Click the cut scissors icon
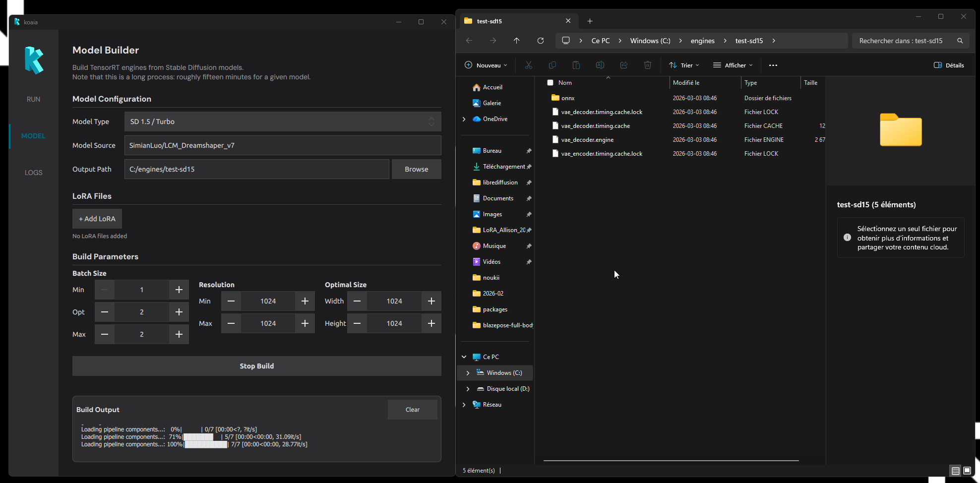Image resolution: width=980 pixels, height=483 pixels. (528, 65)
